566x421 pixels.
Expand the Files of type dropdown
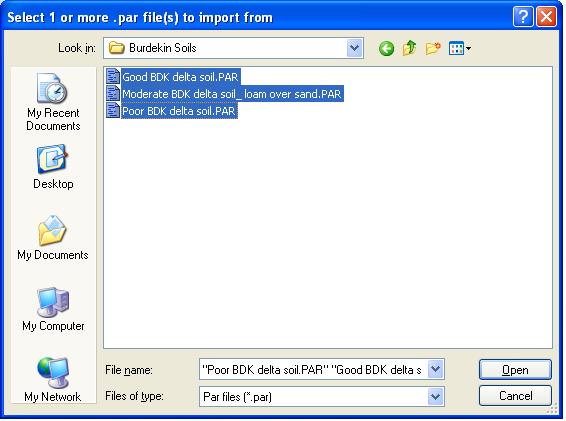click(436, 396)
